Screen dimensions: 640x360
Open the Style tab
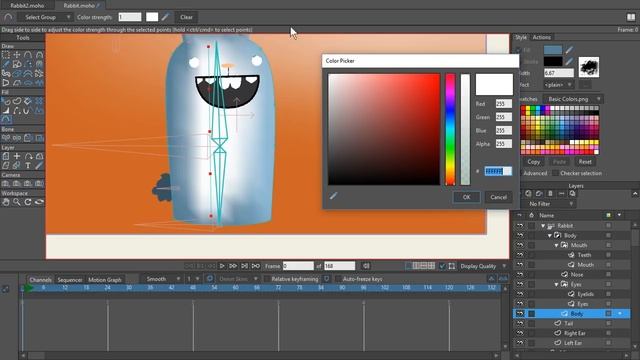pyautogui.click(x=520, y=37)
